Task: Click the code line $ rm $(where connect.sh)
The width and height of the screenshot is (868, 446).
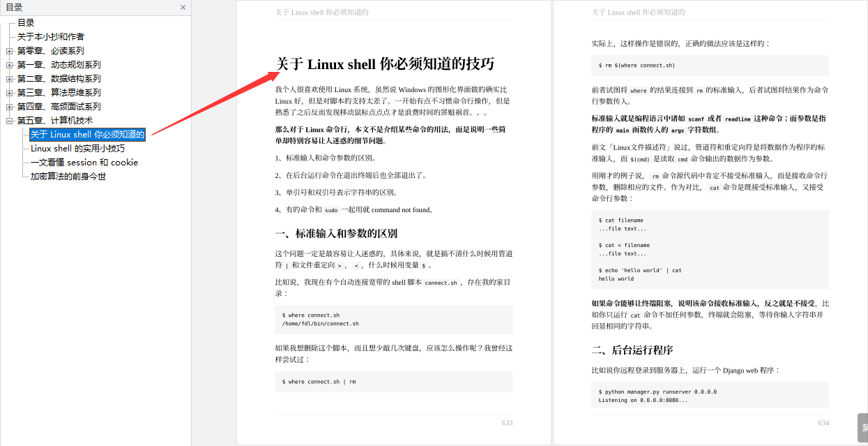Action: [x=637, y=65]
